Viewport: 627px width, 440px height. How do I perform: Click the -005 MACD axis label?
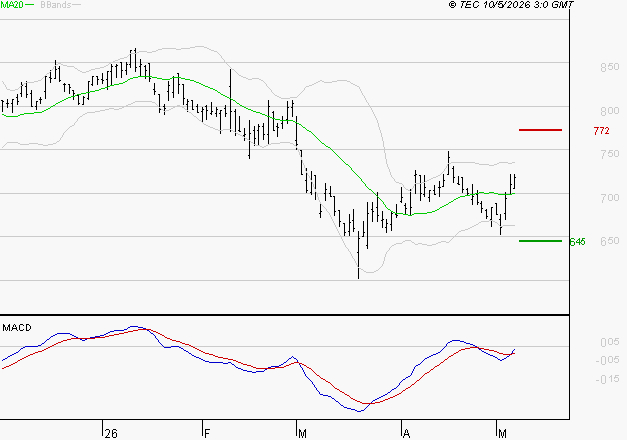(x=607, y=360)
